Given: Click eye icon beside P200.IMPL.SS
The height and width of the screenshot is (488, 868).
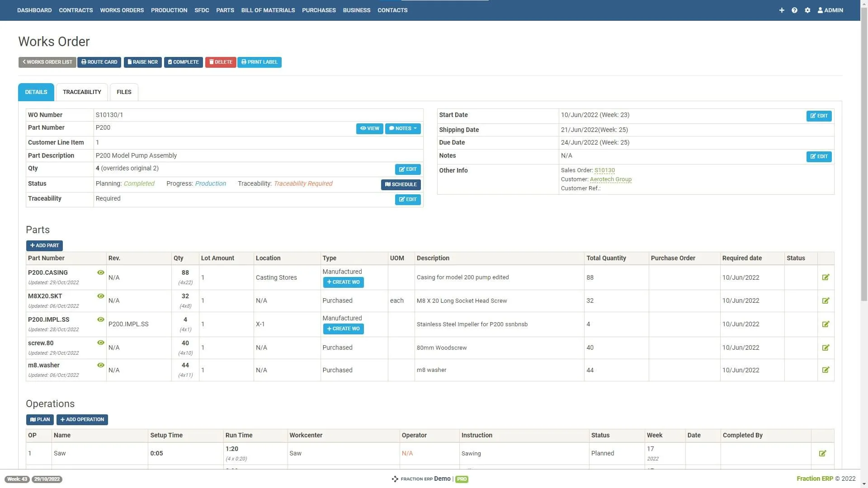Looking at the screenshot, I should click(101, 319).
